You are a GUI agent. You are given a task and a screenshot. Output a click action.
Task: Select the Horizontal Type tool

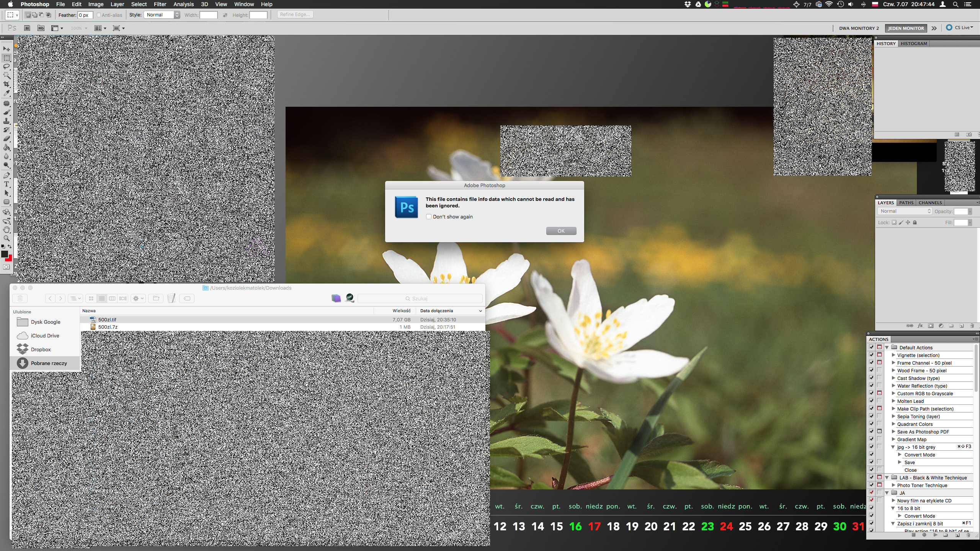tap(7, 184)
